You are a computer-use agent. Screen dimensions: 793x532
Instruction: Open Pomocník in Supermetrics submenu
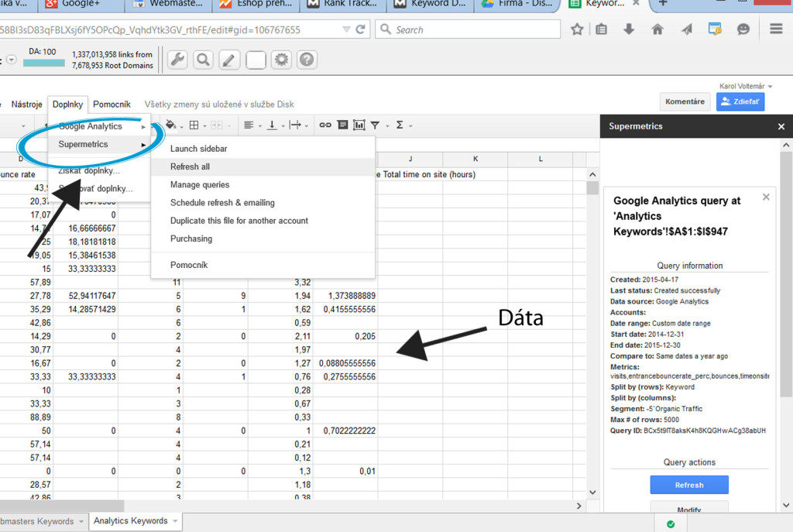[263, 265]
